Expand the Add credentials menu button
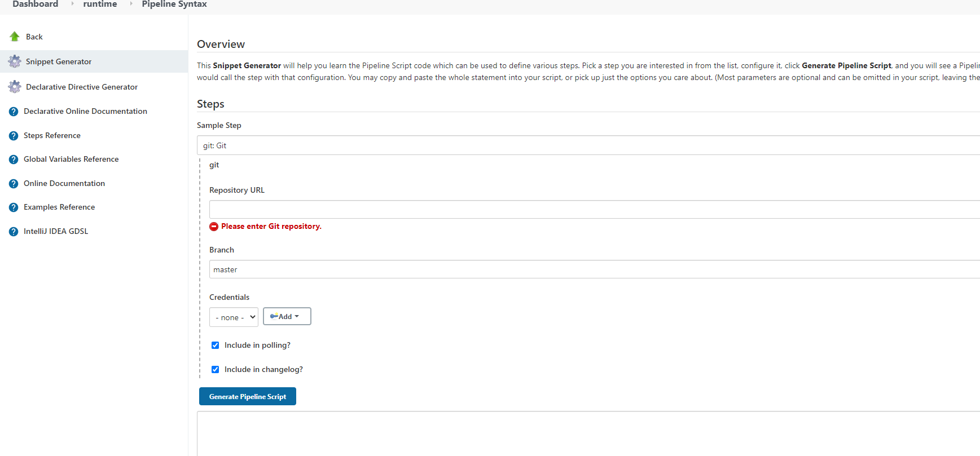Viewport: 980px width, 456px height. tap(287, 317)
